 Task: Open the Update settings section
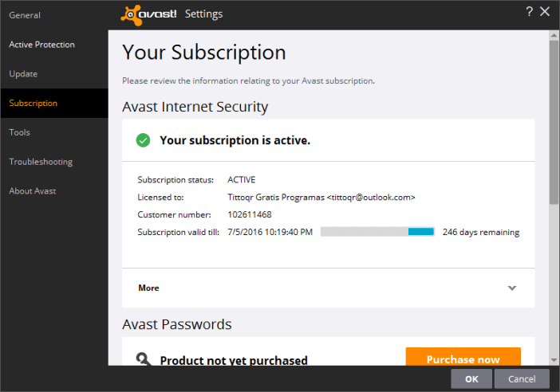(23, 74)
